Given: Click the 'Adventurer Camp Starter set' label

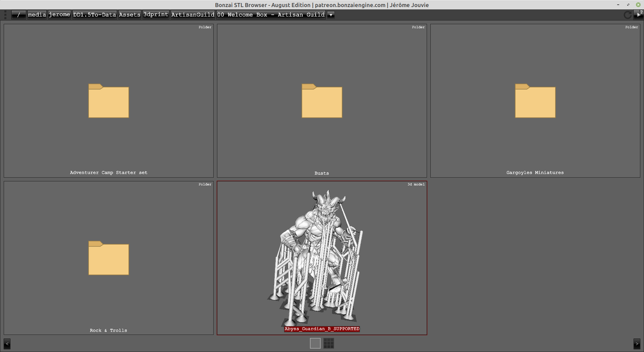Looking at the screenshot, I should click(109, 173).
